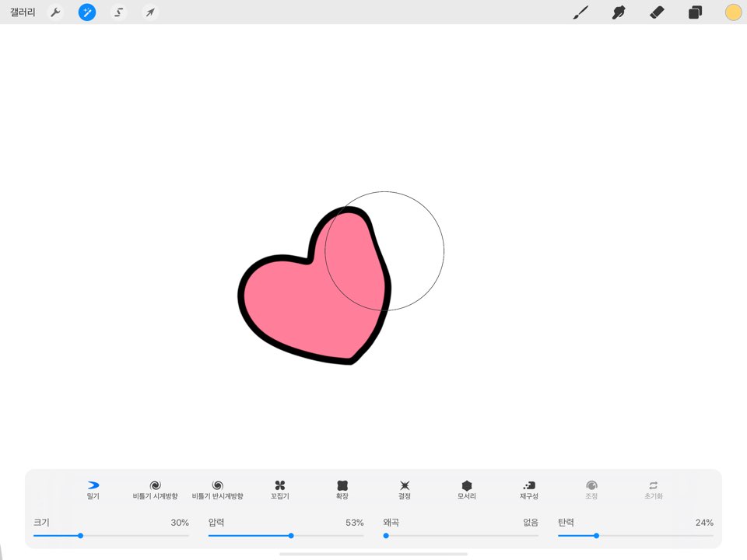Select the Paint brush tool

pyautogui.click(x=580, y=12)
